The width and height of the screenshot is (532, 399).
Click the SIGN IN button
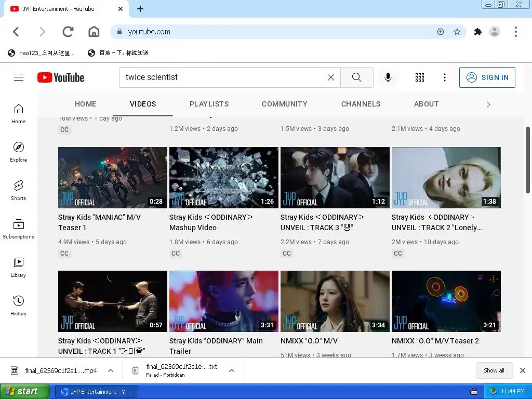487,77
